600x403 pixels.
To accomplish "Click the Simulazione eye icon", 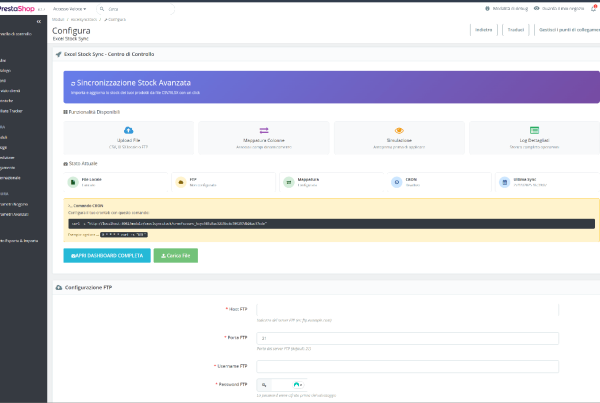I will [398, 131].
